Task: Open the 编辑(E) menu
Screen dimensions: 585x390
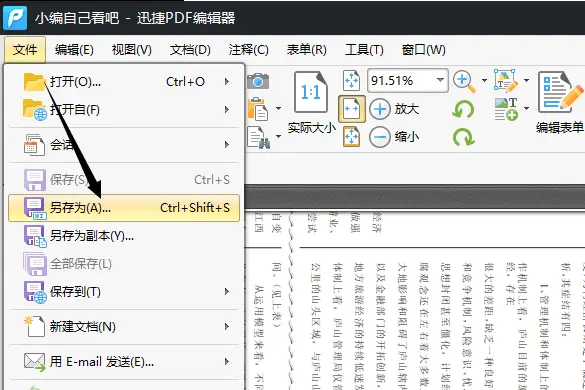Action: click(x=74, y=50)
